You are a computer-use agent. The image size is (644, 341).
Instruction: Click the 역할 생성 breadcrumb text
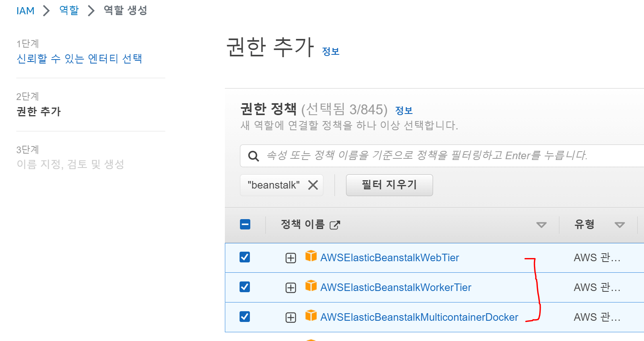click(x=126, y=10)
